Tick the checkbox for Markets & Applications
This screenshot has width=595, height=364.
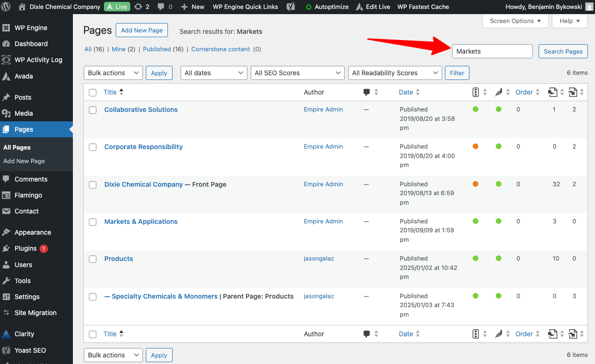[x=93, y=222]
